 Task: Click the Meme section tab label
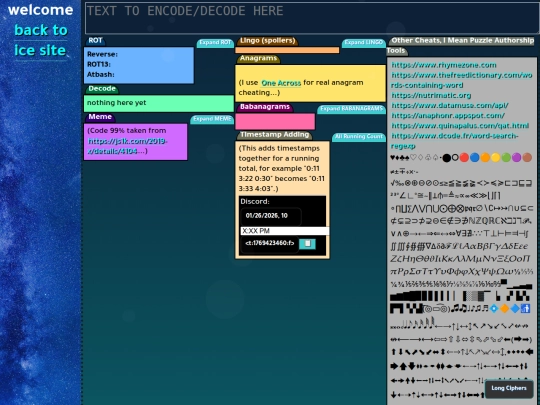[100, 117]
